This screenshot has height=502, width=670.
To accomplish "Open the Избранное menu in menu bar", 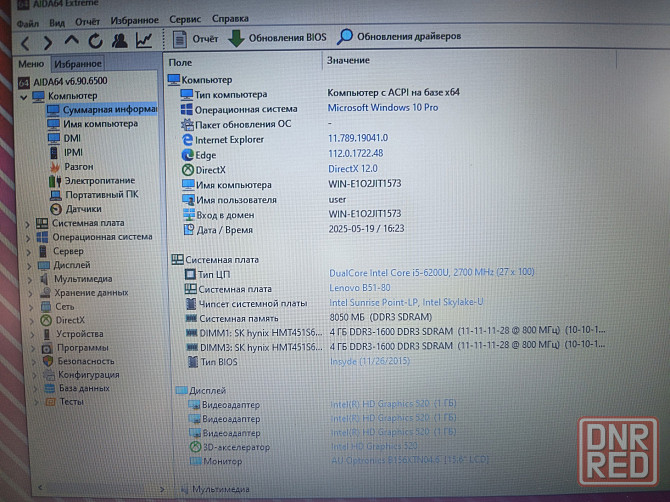I will [135, 20].
